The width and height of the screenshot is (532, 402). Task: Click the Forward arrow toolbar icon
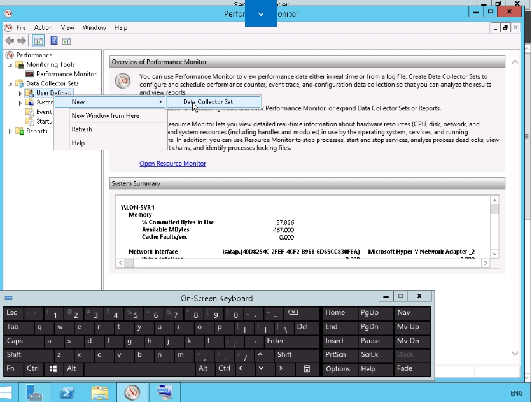pyautogui.click(x=22, y=41)
